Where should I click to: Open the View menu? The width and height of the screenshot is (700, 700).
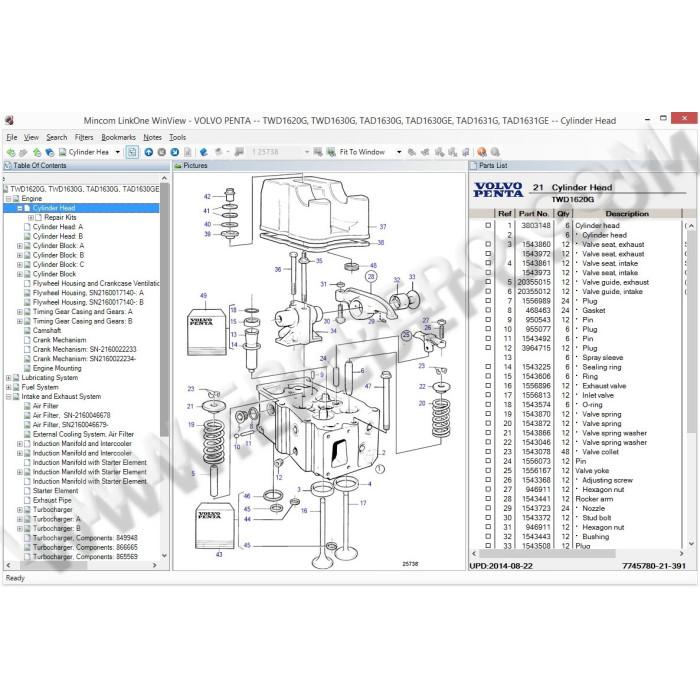coord(31,138)
